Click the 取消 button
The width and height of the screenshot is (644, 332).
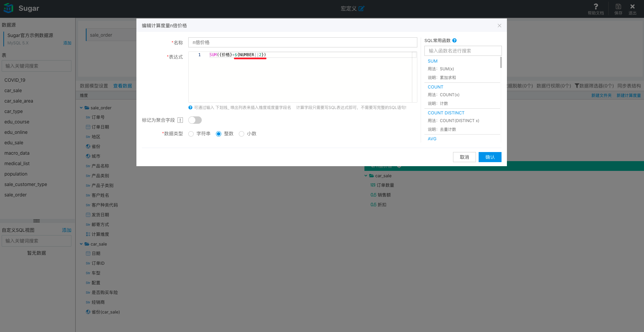464,157
